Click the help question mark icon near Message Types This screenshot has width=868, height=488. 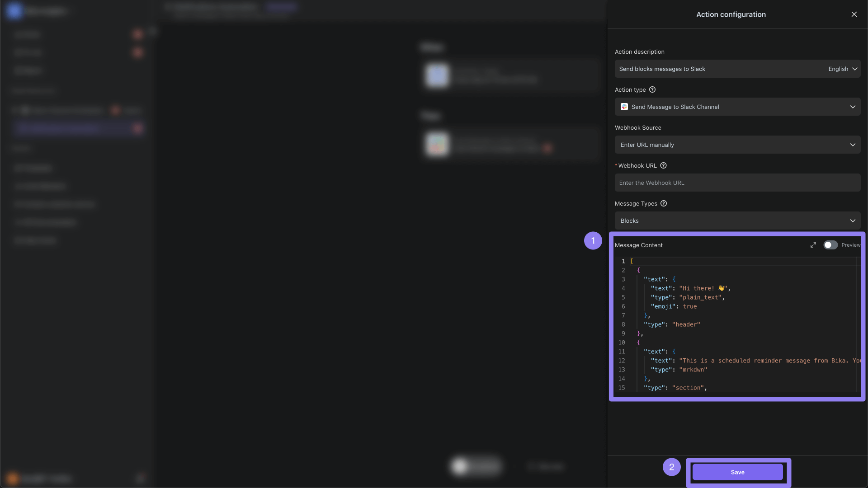tap(664, 203)
